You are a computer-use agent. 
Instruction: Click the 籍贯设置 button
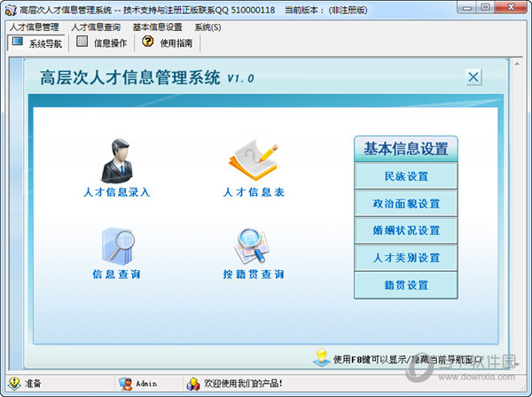(406, 285)
